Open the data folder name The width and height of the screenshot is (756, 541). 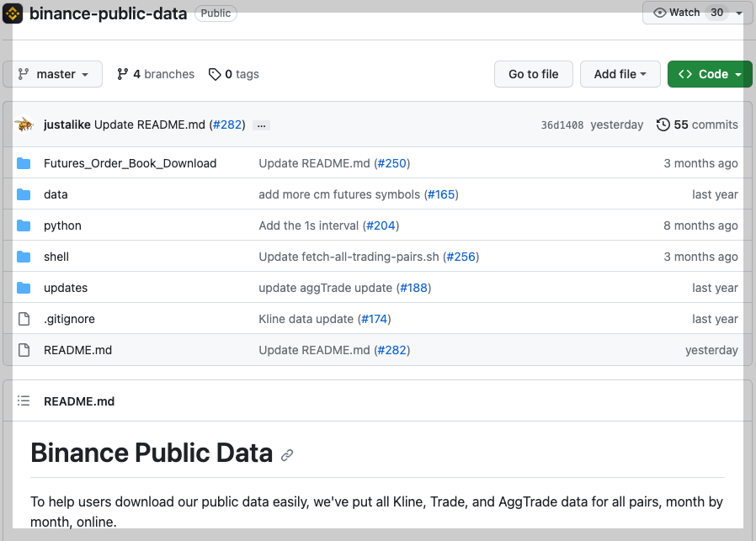point(56,194)
